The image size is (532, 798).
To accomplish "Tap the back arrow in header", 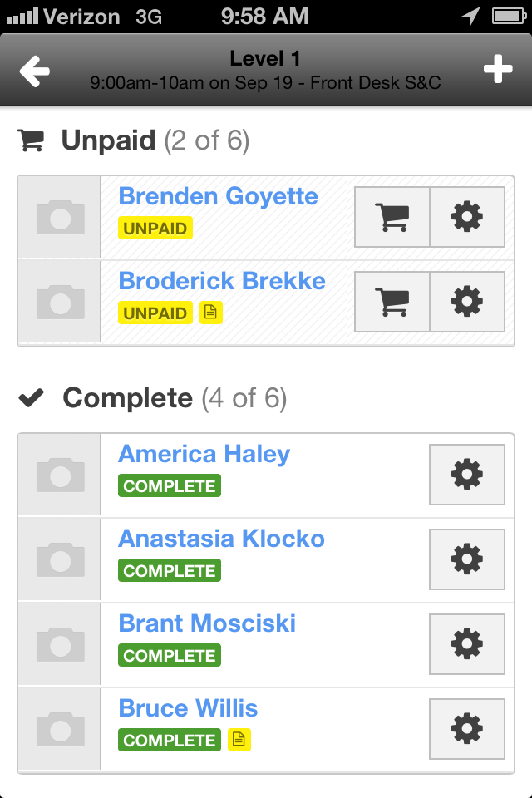I will click(x=35, y=71).
